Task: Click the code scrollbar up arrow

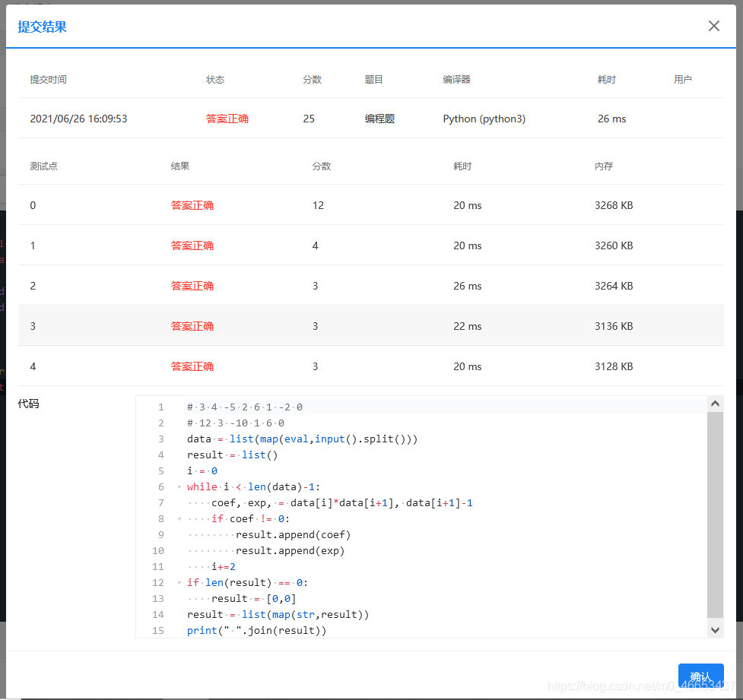Action: [715, 404]
